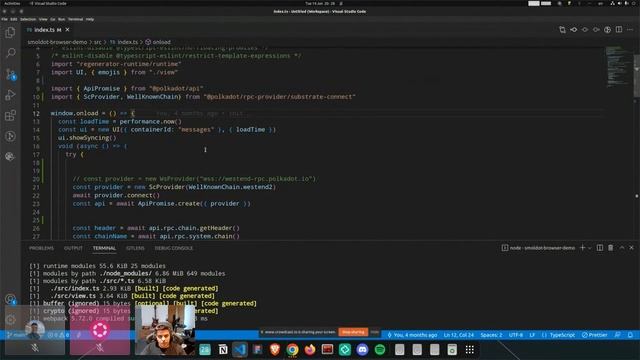Open the Notion app in the dock
The height and width of the screenshot is (360, 640).
click(223, 350)
